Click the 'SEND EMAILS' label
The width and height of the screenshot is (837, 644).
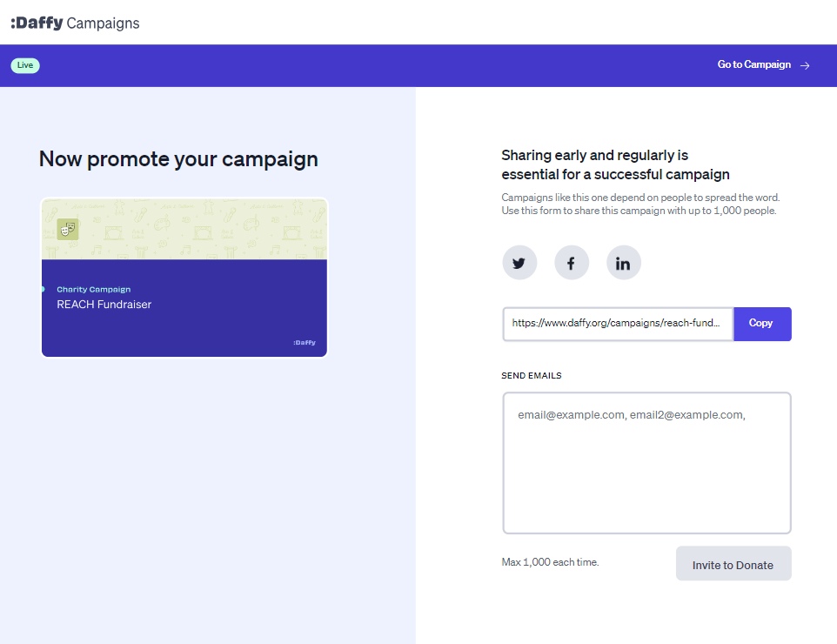531,375
